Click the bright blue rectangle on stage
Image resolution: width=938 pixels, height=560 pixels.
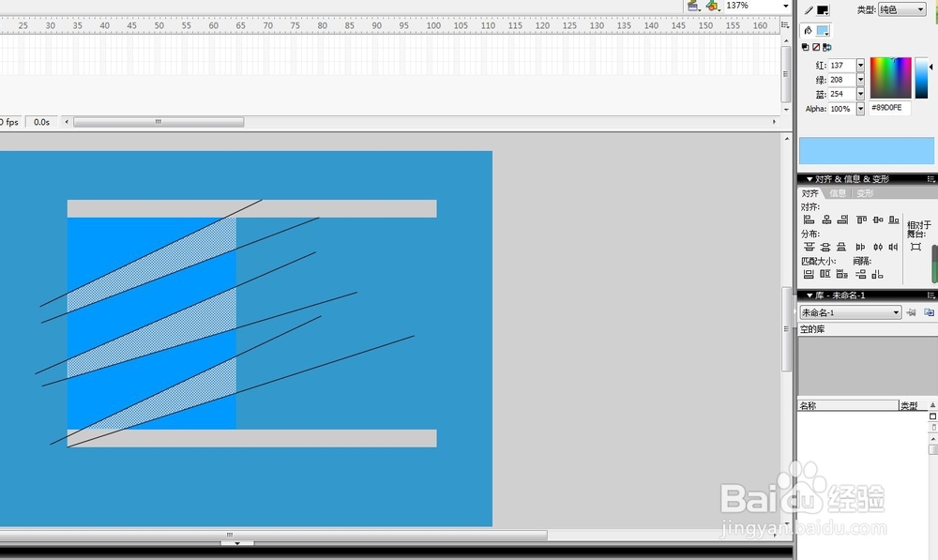151,323
